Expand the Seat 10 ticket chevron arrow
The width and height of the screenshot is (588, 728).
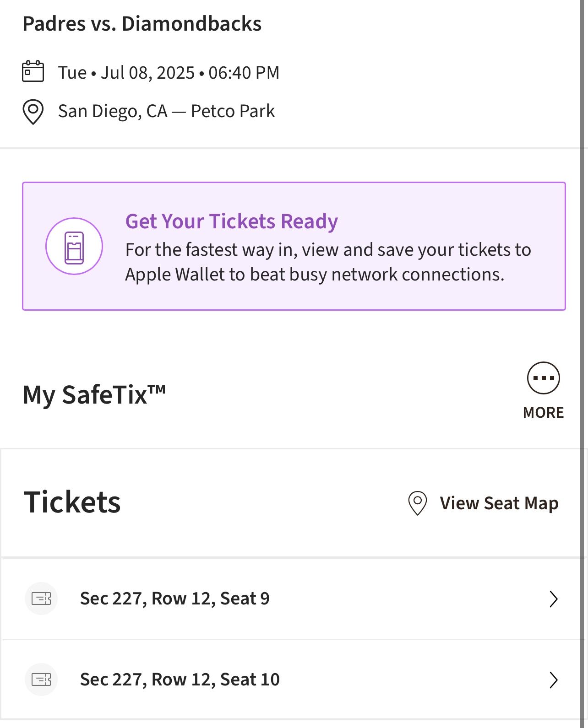point(554,680)
